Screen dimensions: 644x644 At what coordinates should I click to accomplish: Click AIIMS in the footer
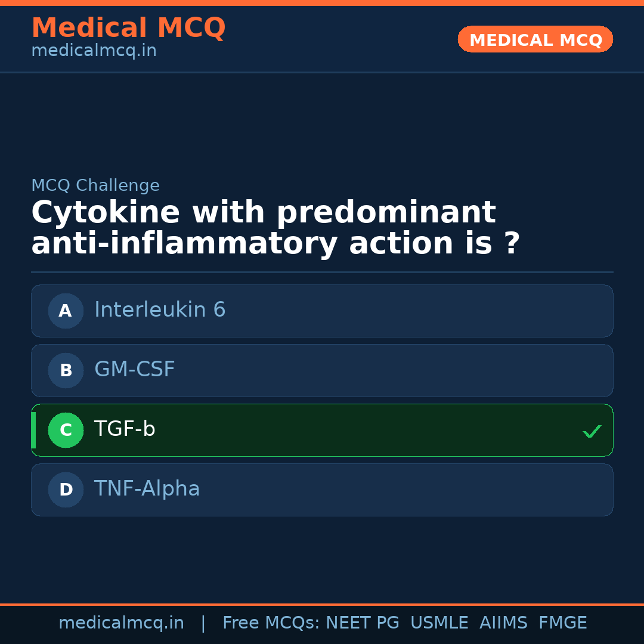503,623
